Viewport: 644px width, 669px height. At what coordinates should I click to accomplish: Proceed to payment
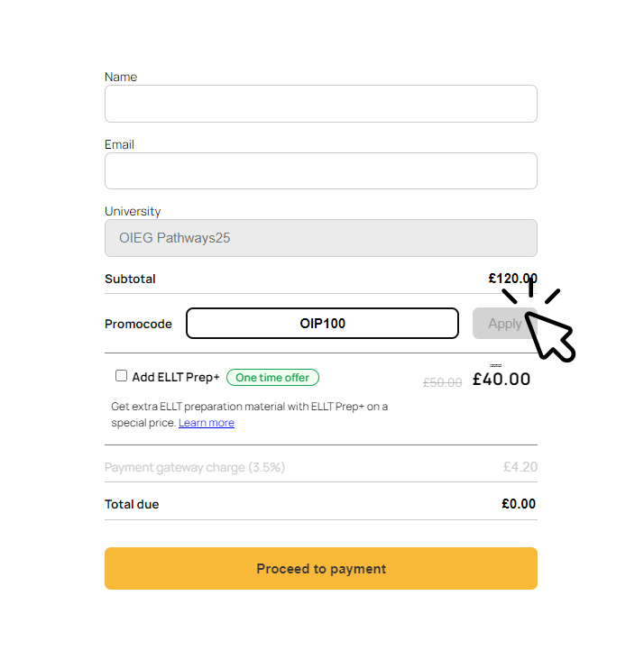point(320,568)
